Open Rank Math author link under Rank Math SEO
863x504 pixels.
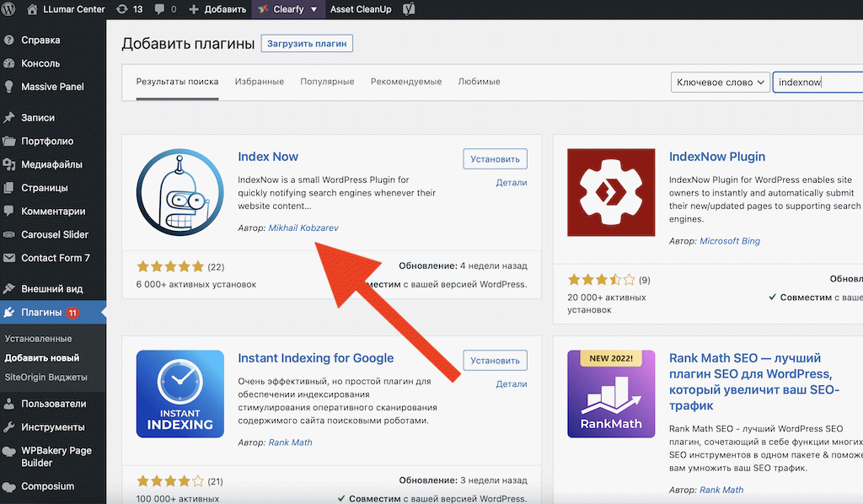[x=721, y=490]
